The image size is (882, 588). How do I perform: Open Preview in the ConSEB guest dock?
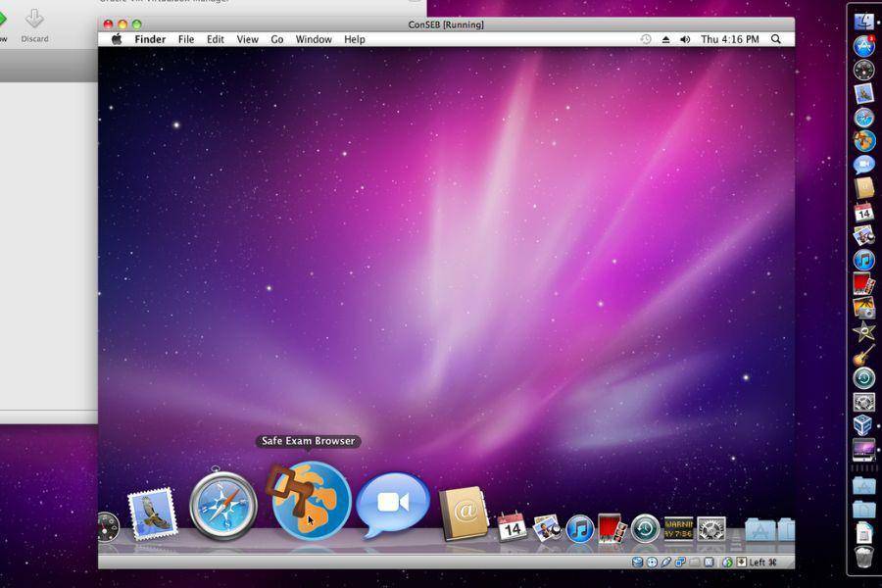(546, 528)
